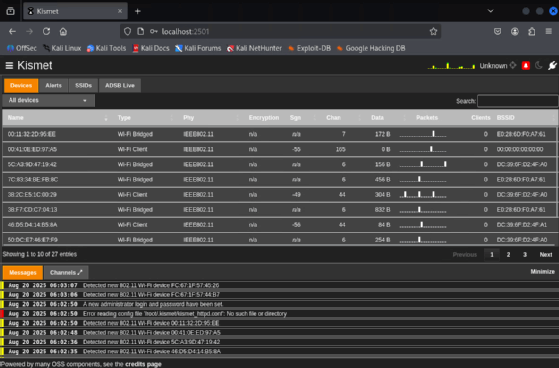Image resolution: width=559 pixels, height=368 pixels.
Task: Focus the device Search input field
Action: [518, 101]
